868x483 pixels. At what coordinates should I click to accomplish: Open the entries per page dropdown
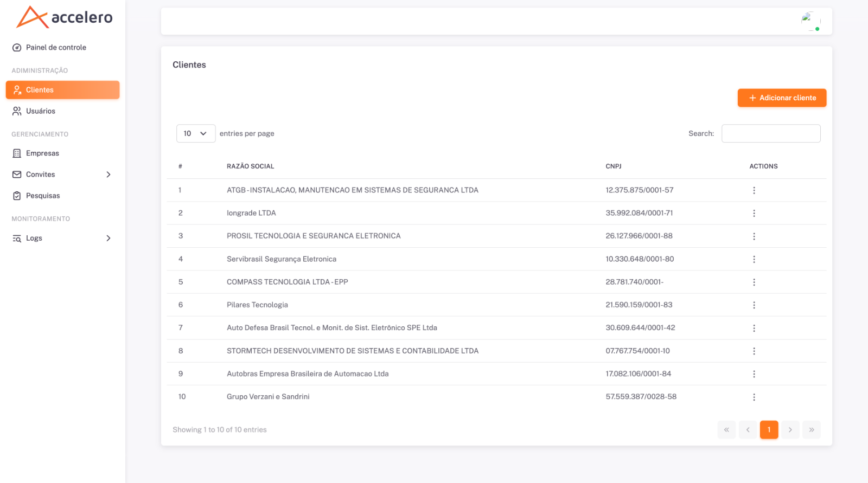195,133
